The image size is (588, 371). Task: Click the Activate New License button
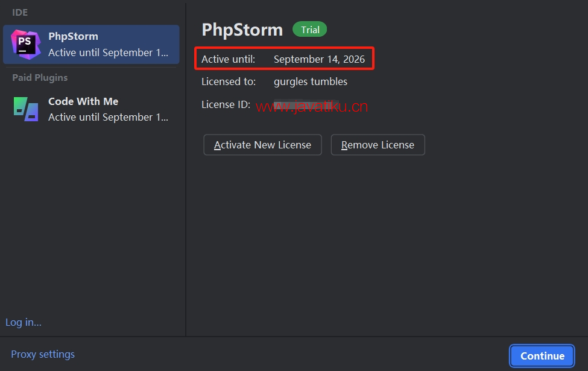point(262,145)
